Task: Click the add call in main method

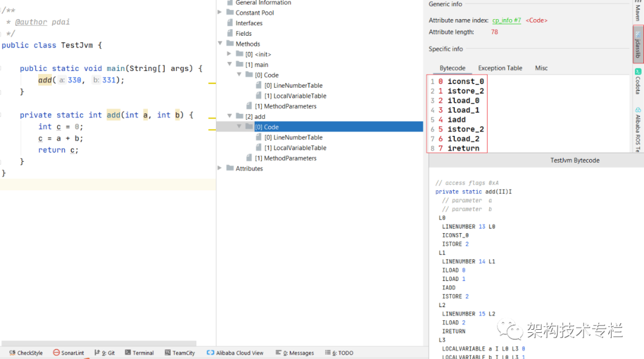Action: tap(45, 80)
